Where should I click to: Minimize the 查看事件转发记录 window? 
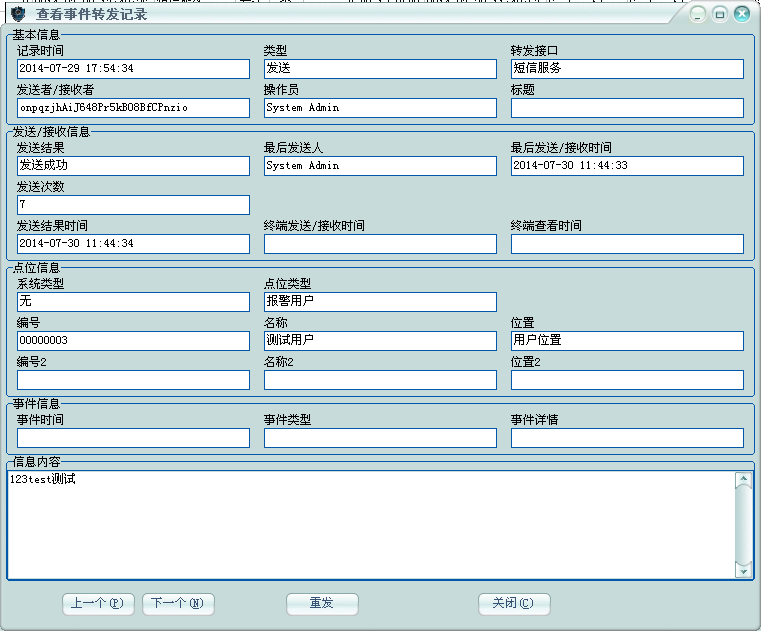[x=698, y=14]
